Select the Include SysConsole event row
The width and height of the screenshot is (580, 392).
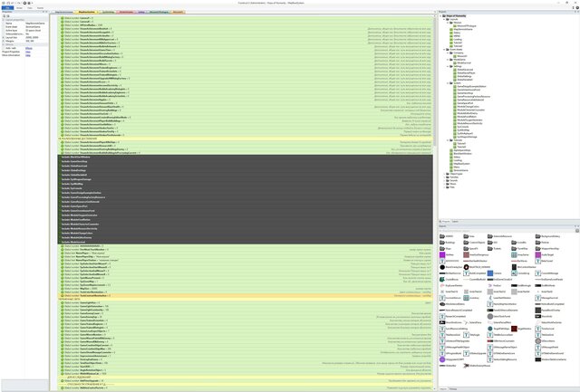[x=245, y=188]
